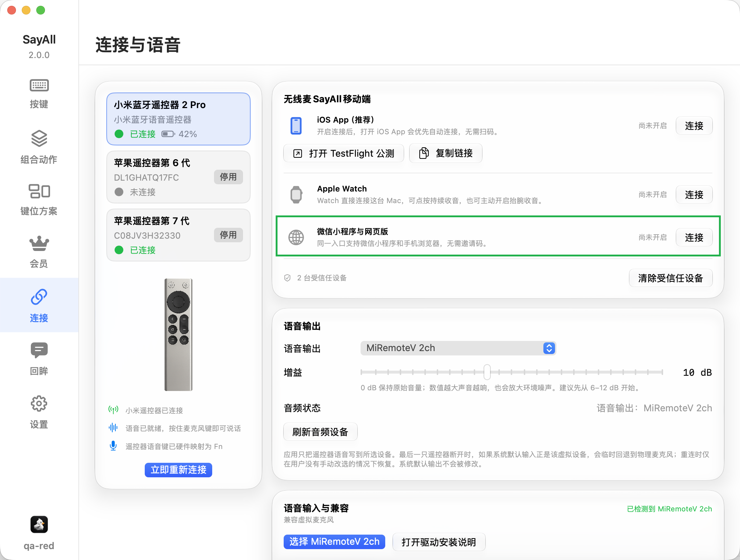
Task: Click the battery icon showing 42%
Action: pyautogui.click(x=168, y=134)
